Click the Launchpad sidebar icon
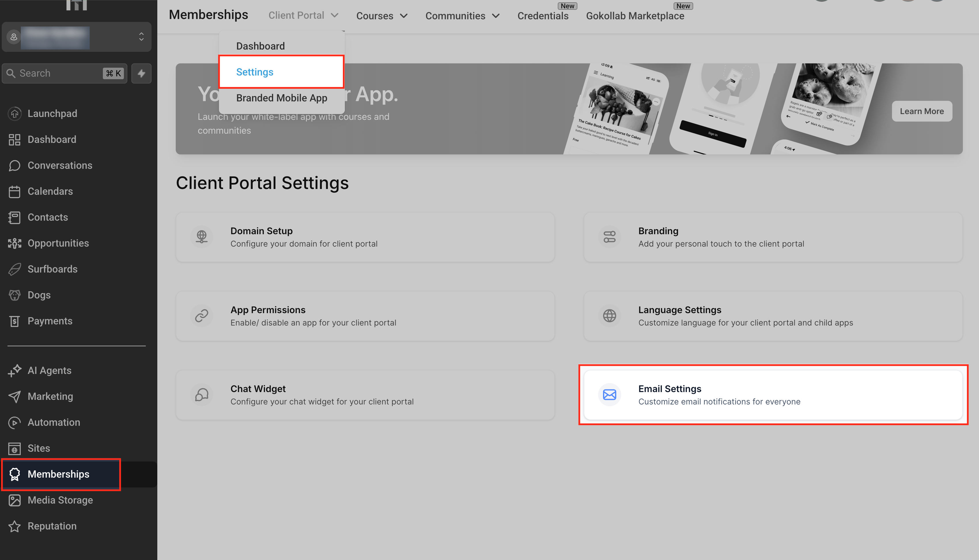This screenshot has width=979, height=560. click(14, 113)
